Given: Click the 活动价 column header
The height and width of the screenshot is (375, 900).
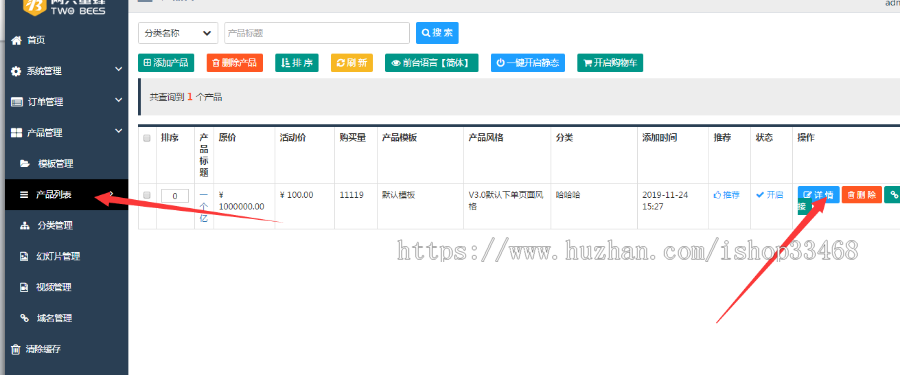Looking at the screenshot, I should tap(293, 138).
